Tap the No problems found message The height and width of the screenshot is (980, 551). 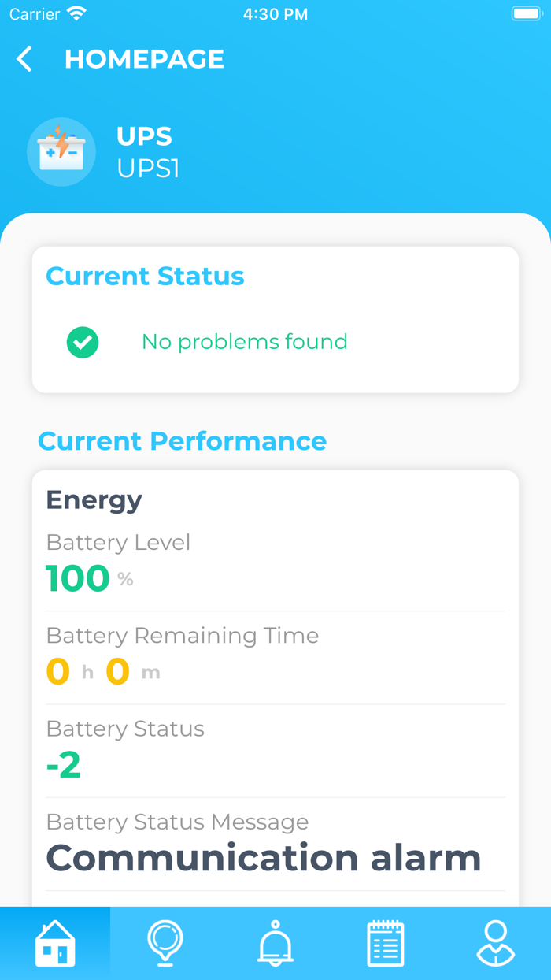tap(244, 342)
